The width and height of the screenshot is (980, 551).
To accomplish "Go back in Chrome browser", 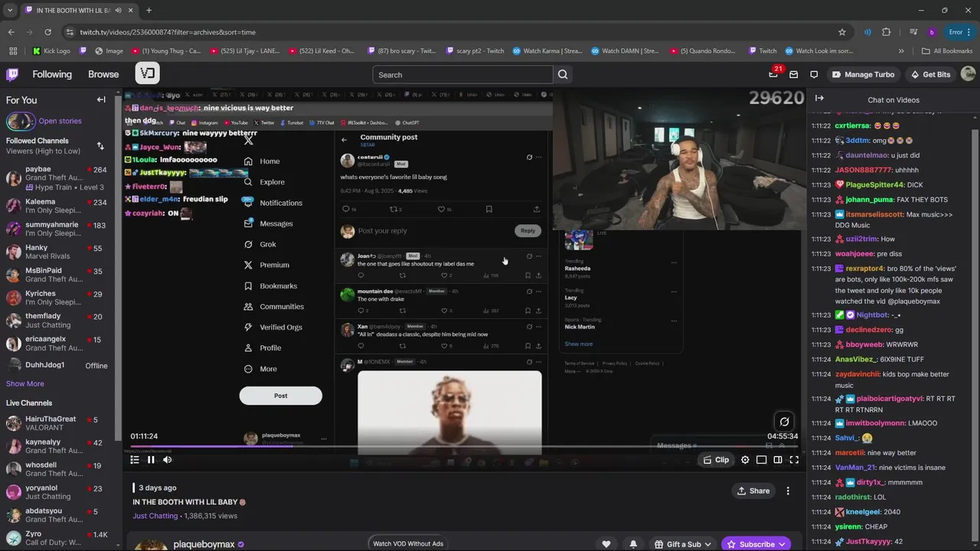I will (x=11, y=32).
